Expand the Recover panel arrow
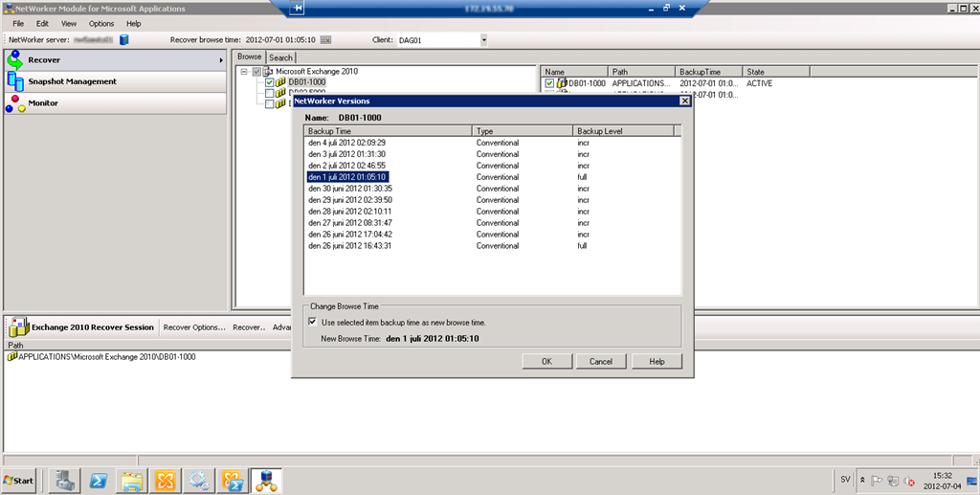 (221, 60)
